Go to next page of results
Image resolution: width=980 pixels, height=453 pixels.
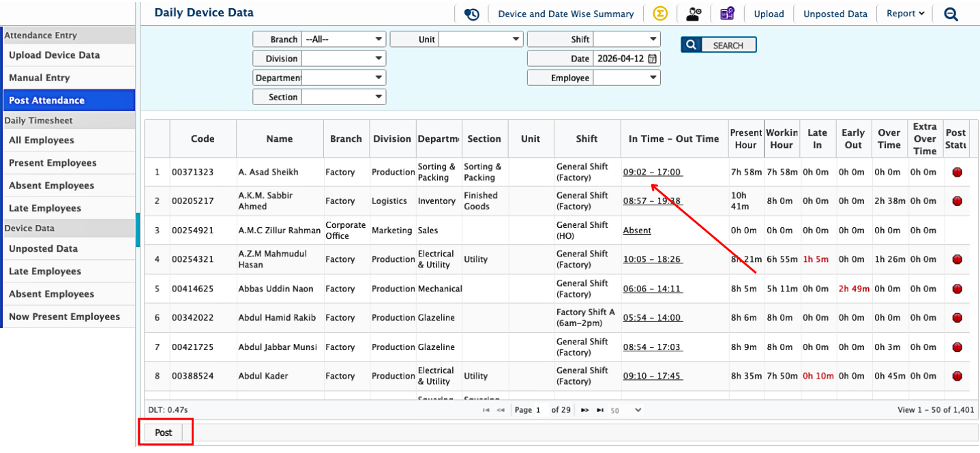coord(584,410)
